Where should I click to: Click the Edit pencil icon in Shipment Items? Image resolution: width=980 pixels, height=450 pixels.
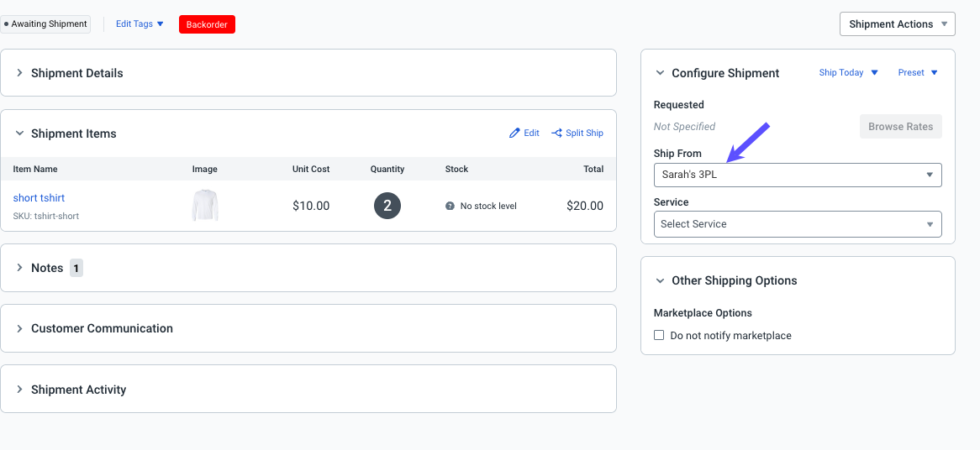point(515,133)
